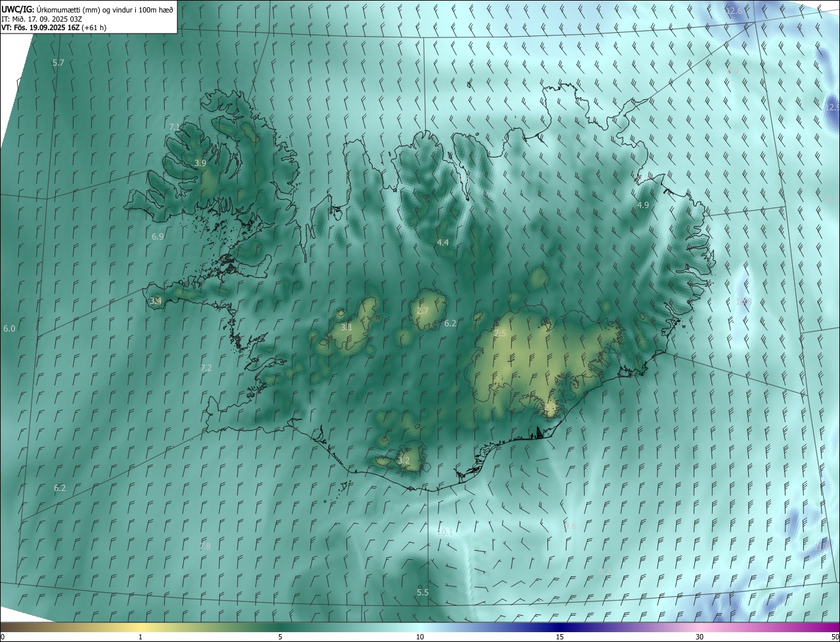Select the 2.5 value on Vatnajökull
840x642 pixels.
500,333
